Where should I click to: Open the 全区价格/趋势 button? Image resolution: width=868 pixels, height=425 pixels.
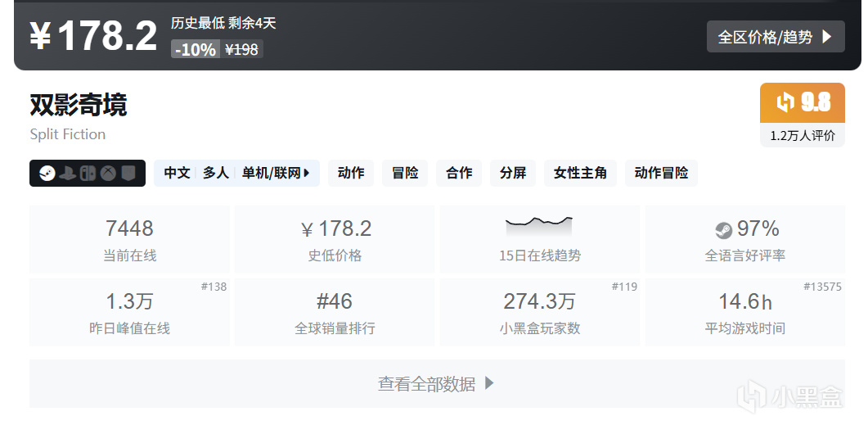(x=776, y=37)
